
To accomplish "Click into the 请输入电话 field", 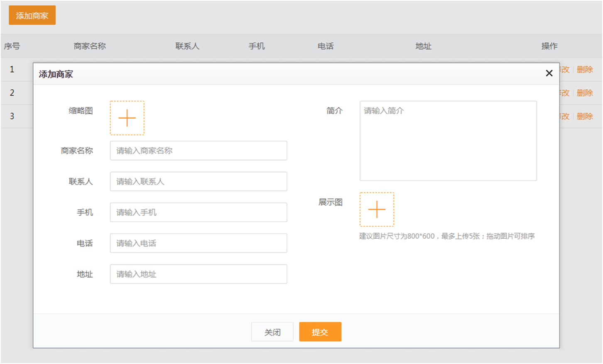I will (x=198, y=243).
